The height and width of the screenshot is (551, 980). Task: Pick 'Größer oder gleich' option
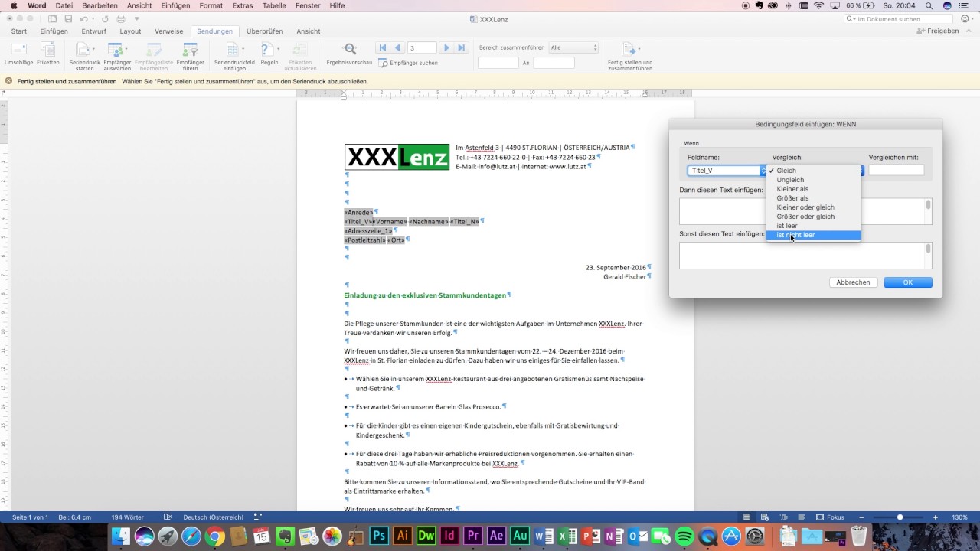click(x=814, y=217)
